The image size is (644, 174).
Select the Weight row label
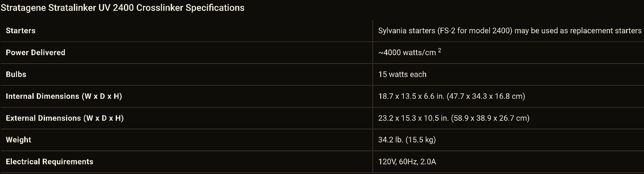pyautogui.click(x=19, y=140)
